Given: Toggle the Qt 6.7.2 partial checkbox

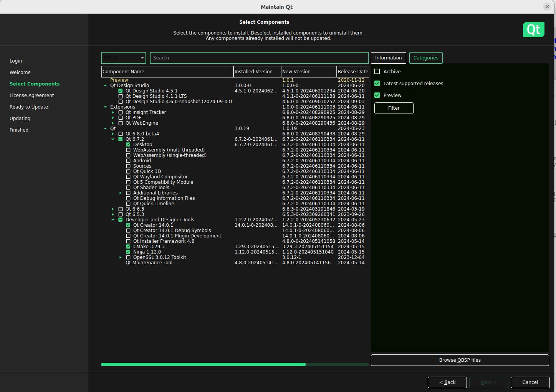Looking at the screenshot, I should point(121,139).
